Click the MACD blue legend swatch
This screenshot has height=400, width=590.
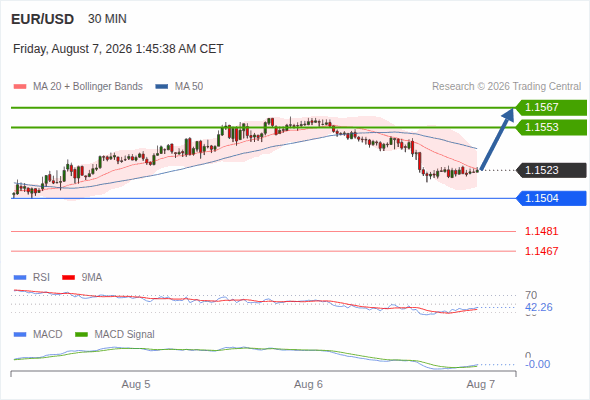point(20,335)
